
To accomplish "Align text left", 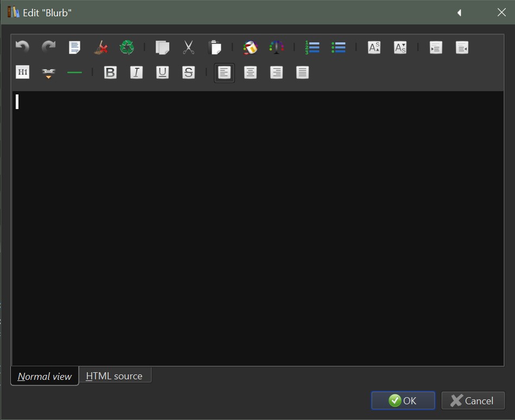I will pos(224,73).
